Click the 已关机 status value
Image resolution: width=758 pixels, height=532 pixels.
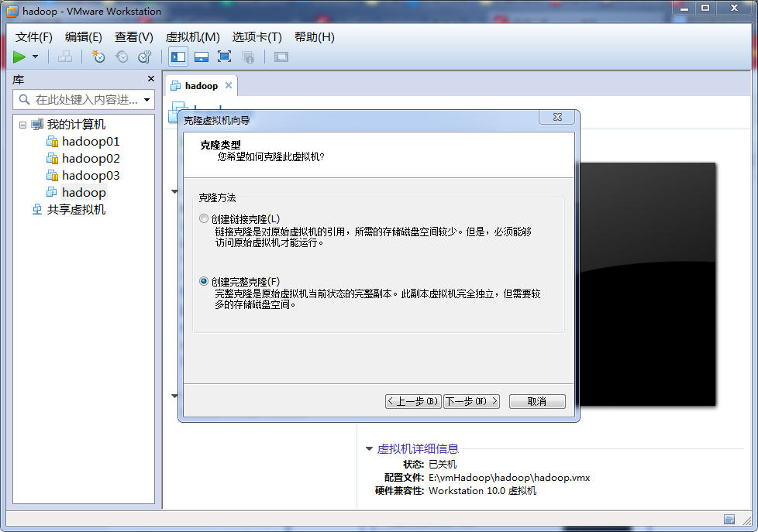[x=443, y=465]
